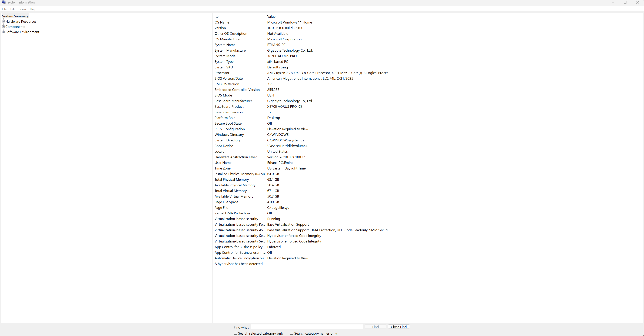Select the System Model row
Viewport: 644px width, 336px height.
[302, 56]
